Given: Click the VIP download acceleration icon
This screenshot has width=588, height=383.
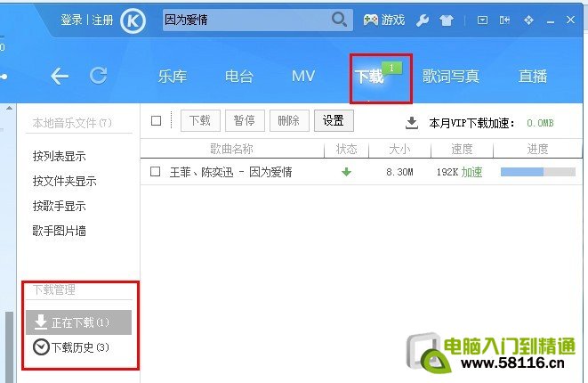Looking at the screenshot, I should point(412,123).
